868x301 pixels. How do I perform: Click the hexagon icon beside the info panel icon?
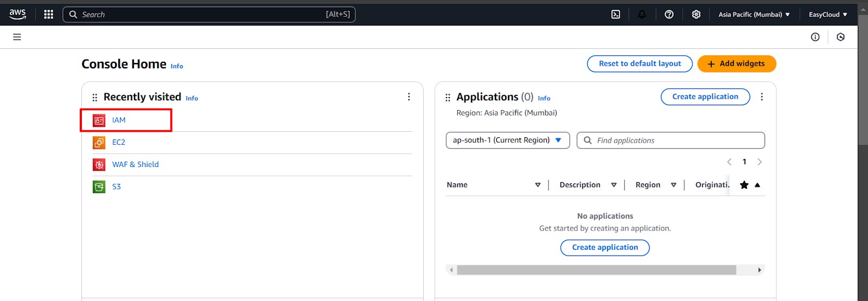click(840, 37)
